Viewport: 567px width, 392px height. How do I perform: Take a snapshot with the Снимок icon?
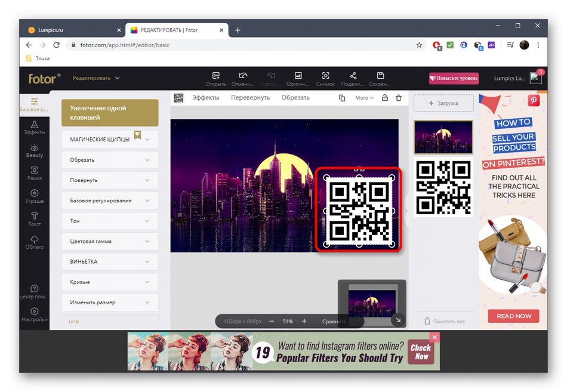325,79
